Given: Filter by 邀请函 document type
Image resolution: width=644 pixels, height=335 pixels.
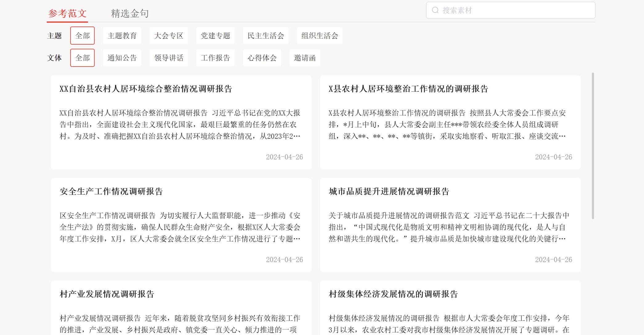Looking at the screenshot, I should [x=305, y=58].
